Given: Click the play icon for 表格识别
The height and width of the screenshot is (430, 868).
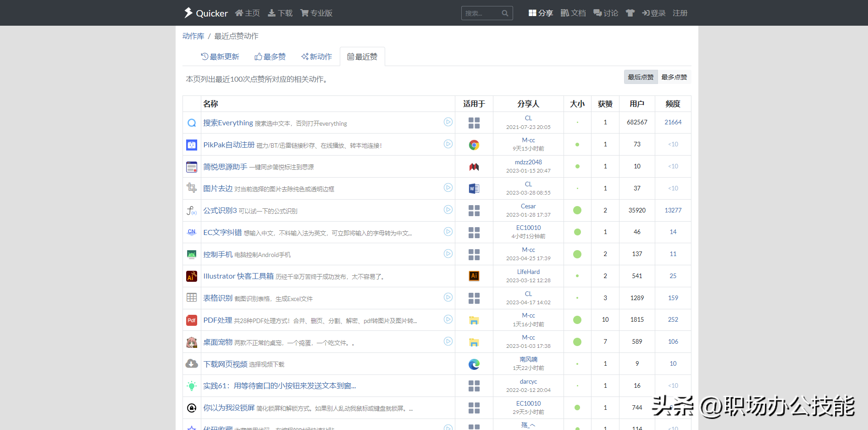Looking at the screenshot, I should coord(448,297).
